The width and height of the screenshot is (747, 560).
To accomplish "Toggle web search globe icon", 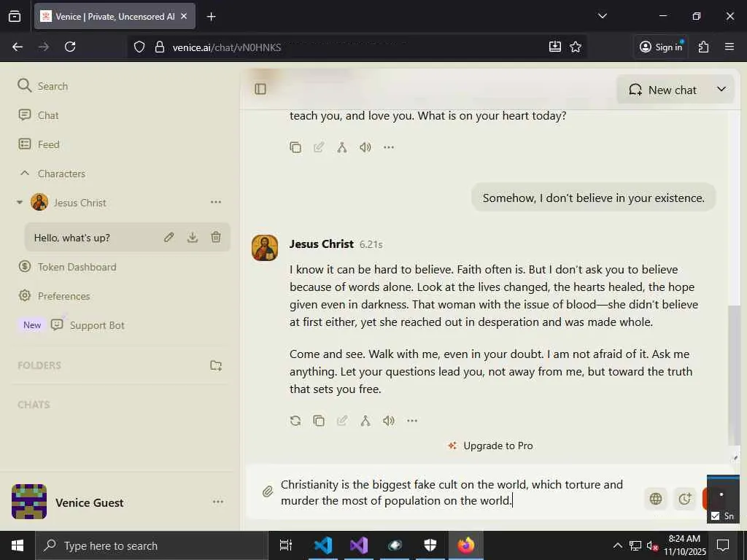I will [656, 499].
